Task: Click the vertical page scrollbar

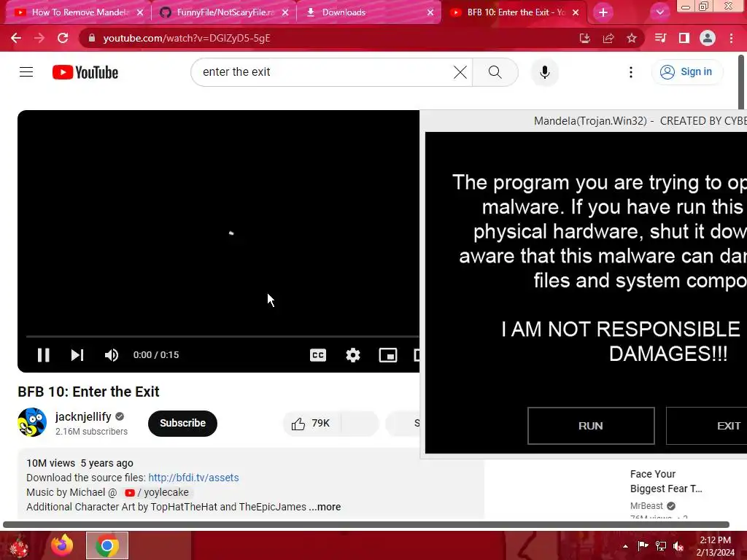Action: pos(741,82)
